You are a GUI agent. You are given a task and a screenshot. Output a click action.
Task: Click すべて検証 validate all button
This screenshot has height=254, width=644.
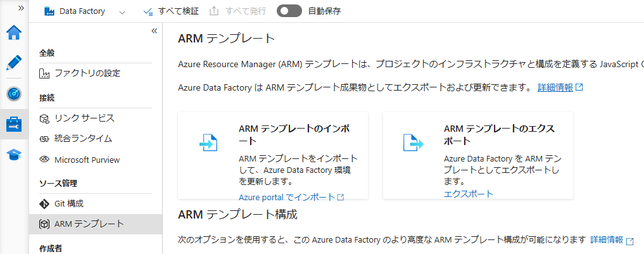click(x=171, y=11)
